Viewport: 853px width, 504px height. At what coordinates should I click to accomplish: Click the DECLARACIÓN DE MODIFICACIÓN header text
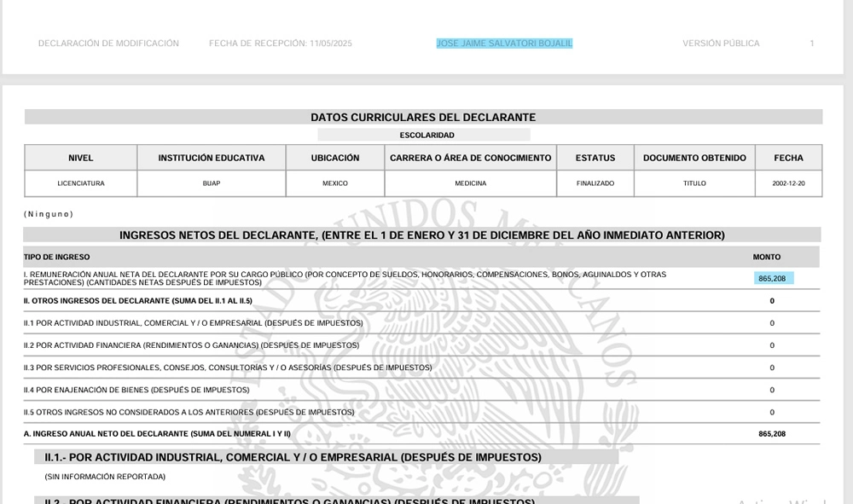pyautogui.click(x=108, y=43)
